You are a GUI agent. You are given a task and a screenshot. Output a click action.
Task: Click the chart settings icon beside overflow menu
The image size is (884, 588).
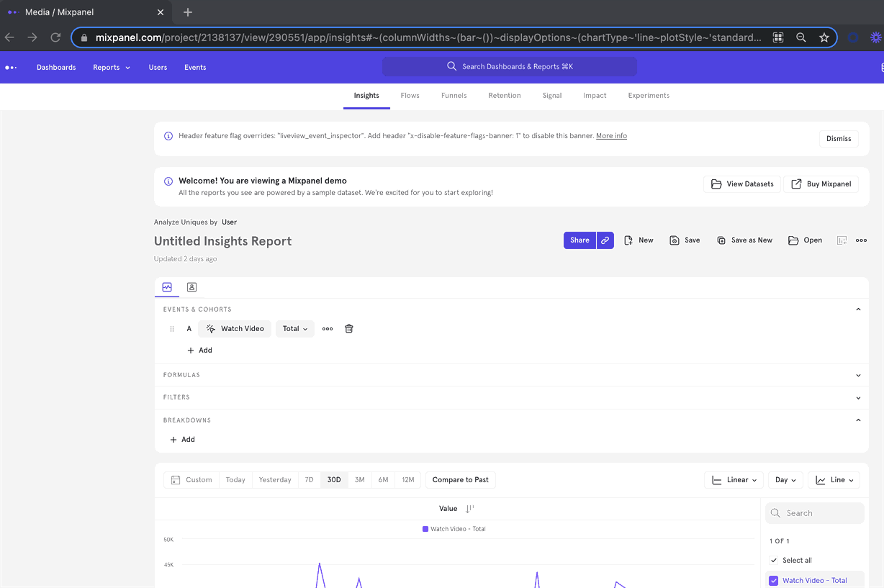[x=842, y=240]
